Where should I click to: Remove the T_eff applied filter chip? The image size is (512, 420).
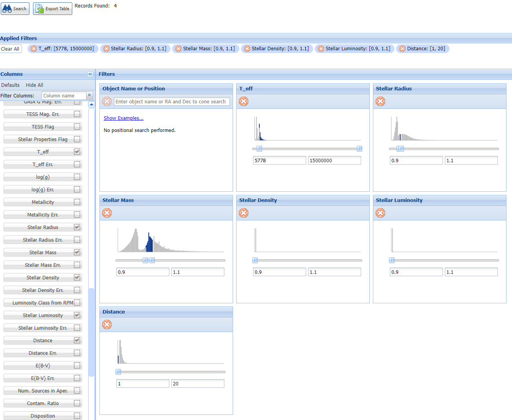pos(33,48)
